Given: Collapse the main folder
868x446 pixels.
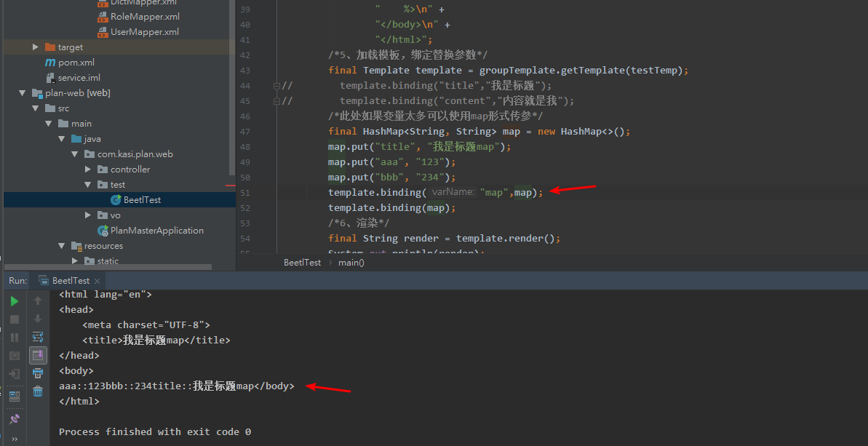Looking at the screenshot, I should click(x=49, y=124).
